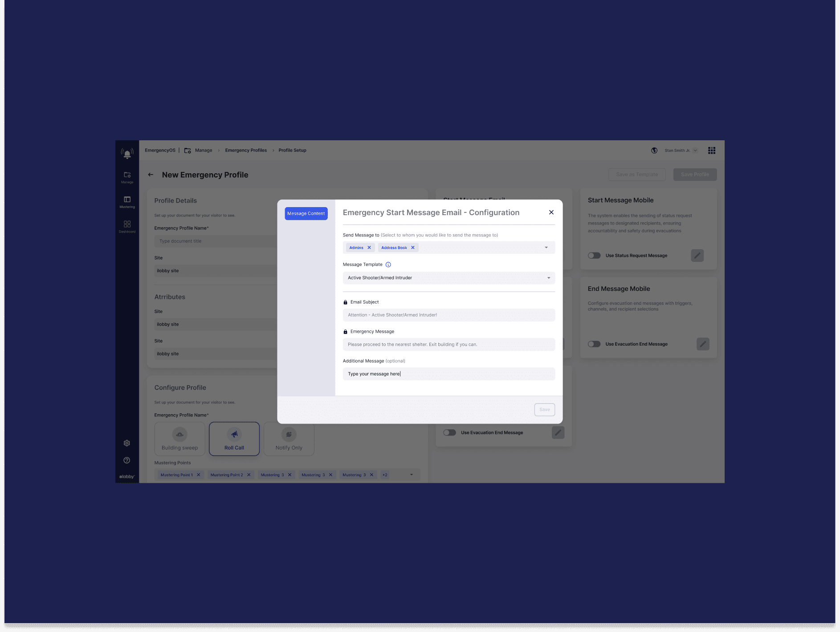Expand the Send Message to dropdown

(546, 248)
